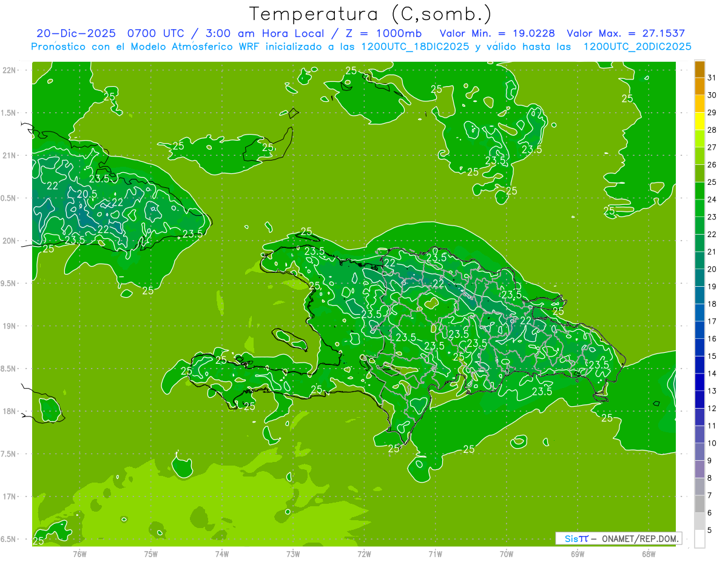Click the "21N" latitude axis label
728x562 pixels.
10,155
